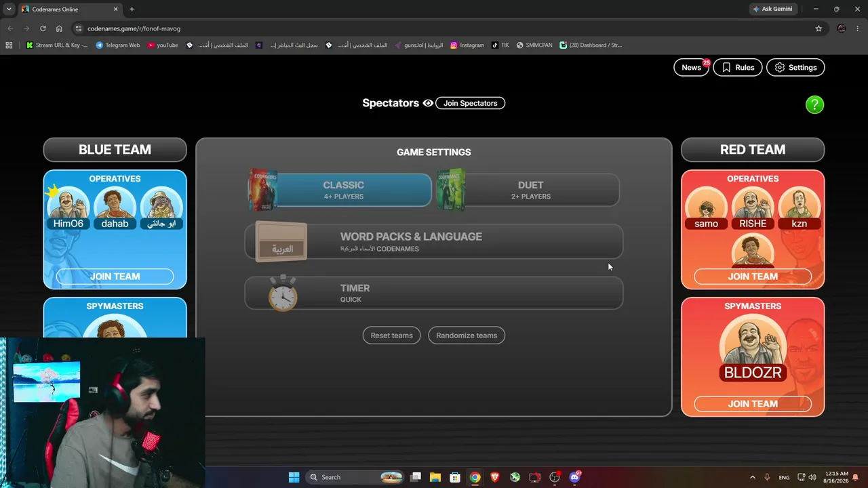Click the microphone icon in system tray
The height and width of the screenshot is (488, 868).
[x=767, y=477]
